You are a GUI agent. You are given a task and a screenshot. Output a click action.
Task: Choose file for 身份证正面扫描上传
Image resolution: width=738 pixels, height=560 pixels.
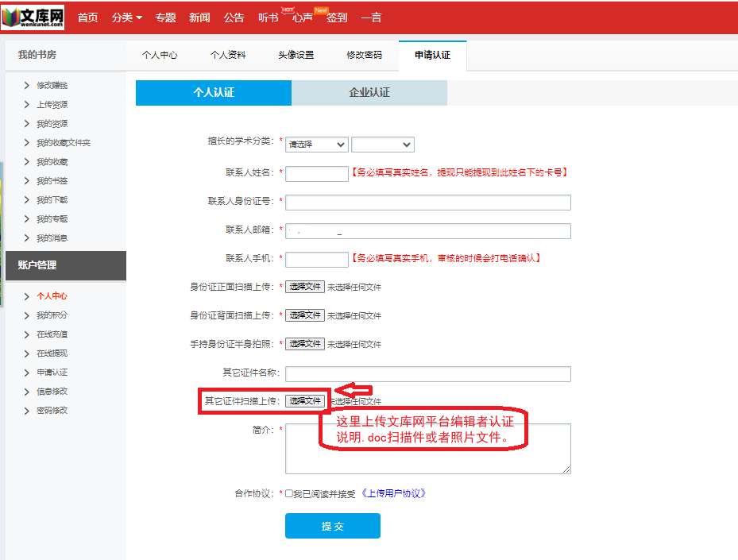305,287
